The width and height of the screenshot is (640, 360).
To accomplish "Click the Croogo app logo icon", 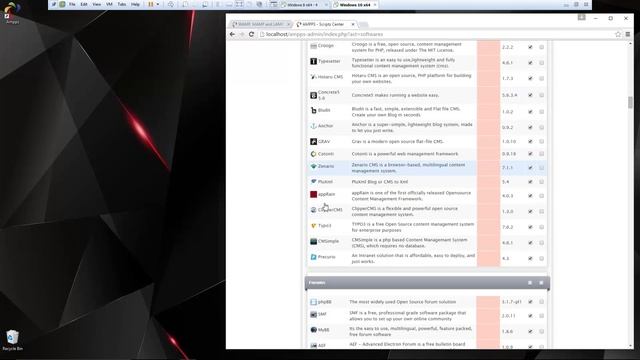I will tap(313, 46).
